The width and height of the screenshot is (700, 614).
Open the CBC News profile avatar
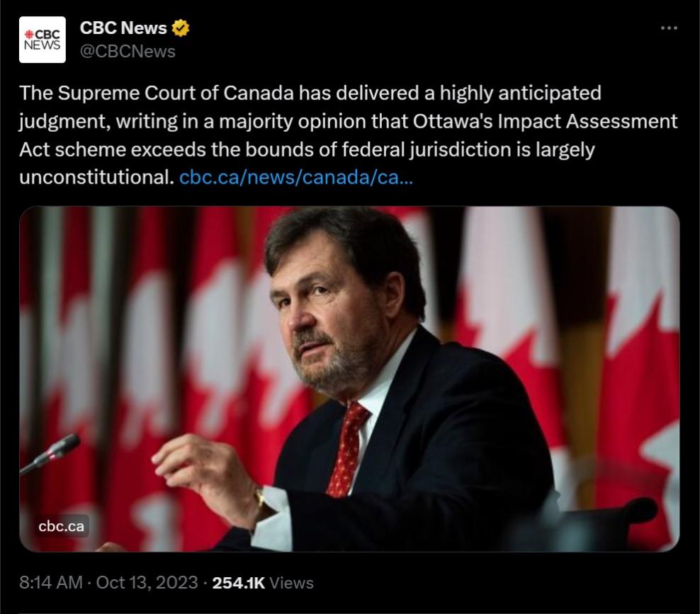coord(42,40)
